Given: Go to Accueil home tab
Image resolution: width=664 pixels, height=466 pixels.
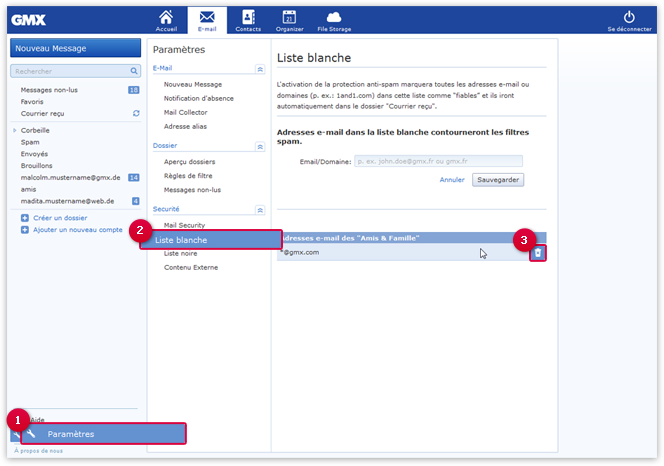Looking at the screenshot, I should coord(166,20).
